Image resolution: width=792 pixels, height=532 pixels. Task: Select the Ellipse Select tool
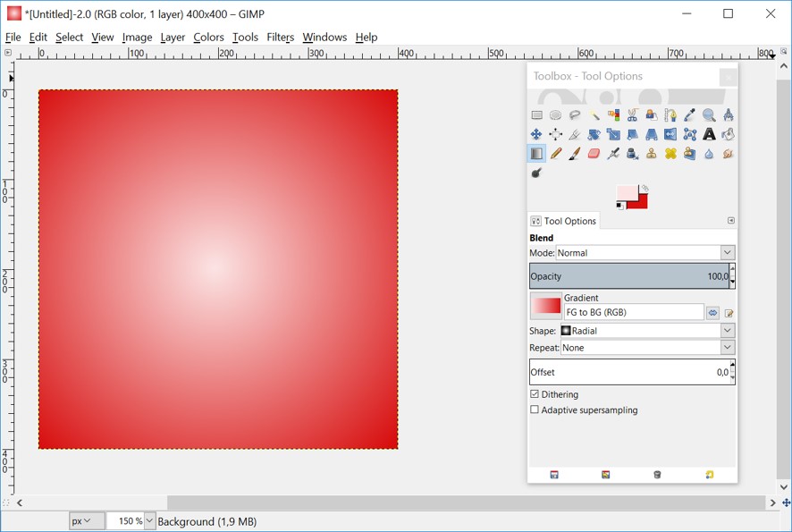point(556,115)
